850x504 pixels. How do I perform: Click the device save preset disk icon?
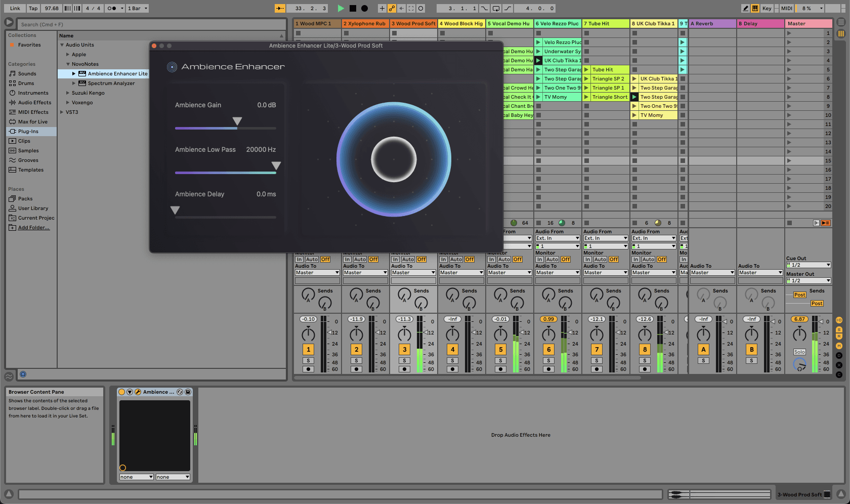click(188, 392)
